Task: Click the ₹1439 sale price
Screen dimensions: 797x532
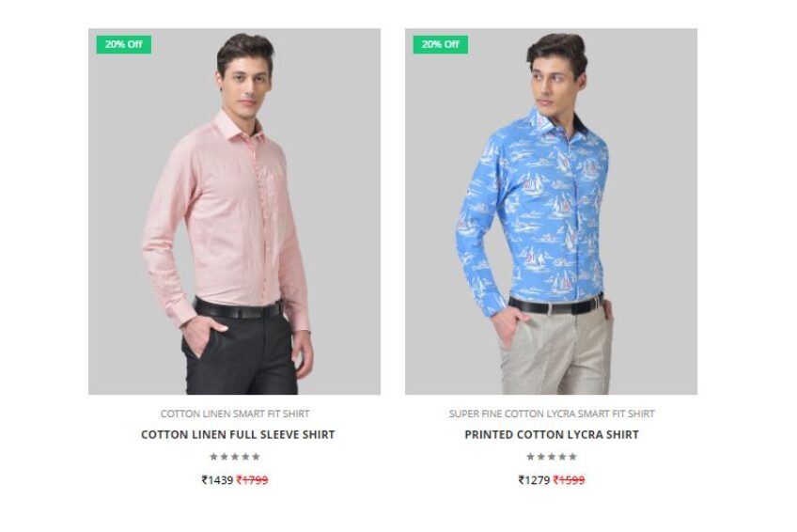Action: 217,479
